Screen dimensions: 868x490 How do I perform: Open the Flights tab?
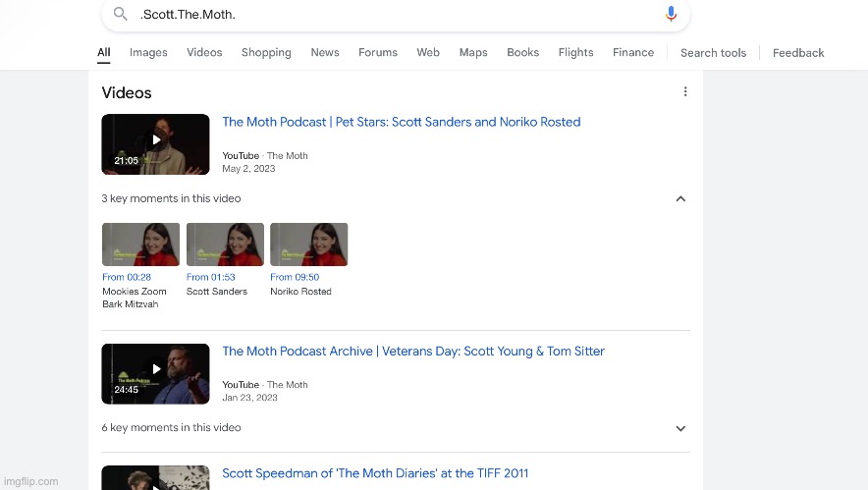click(575, 53)
